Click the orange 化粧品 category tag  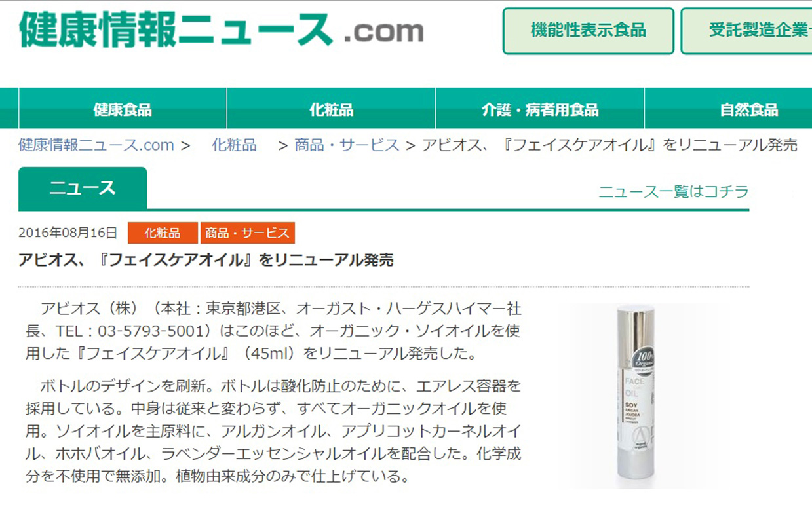pyautogui.click(x=163, y=233)
